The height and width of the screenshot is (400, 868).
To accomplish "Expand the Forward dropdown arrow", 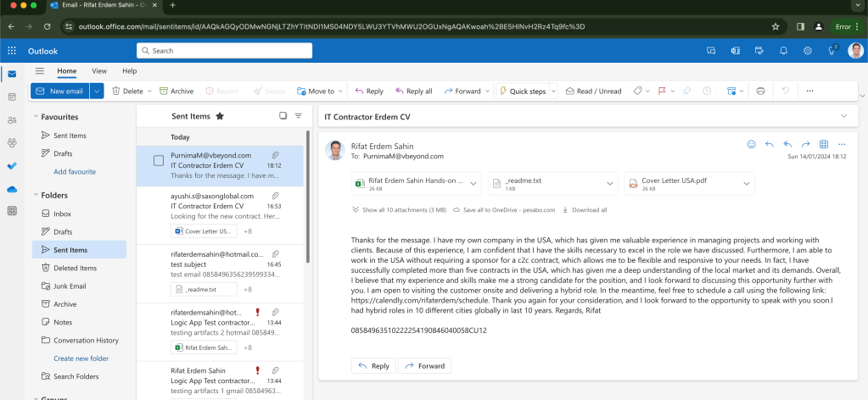I will [x=487, y=92].
